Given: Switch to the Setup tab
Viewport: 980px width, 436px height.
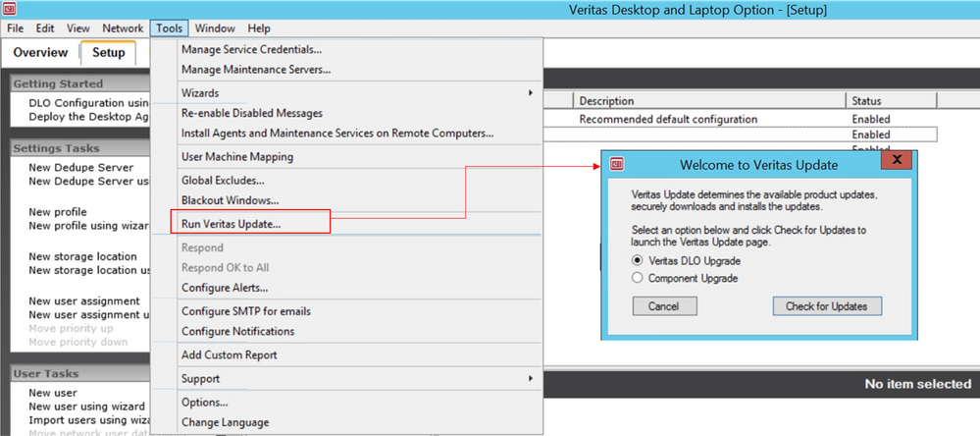Looking at the screenshot, I should click(x=109, y=53).
